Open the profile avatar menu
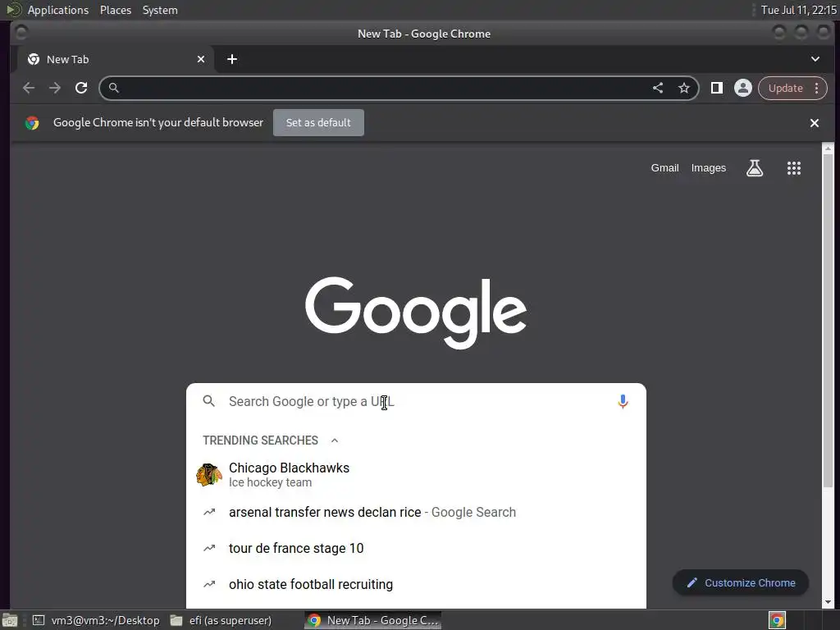 pos(743,88)
